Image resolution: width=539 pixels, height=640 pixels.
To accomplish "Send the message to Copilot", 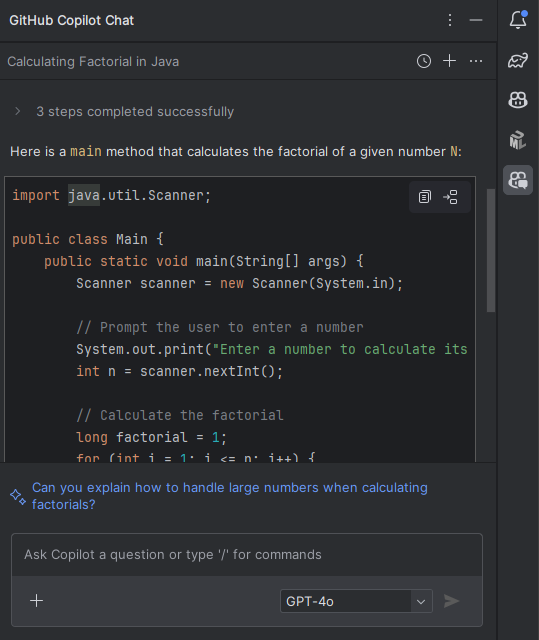I will coord(452,601).
